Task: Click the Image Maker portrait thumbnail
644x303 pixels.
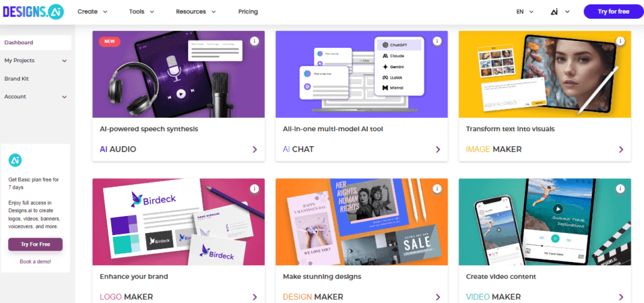Action: (545, 74)
